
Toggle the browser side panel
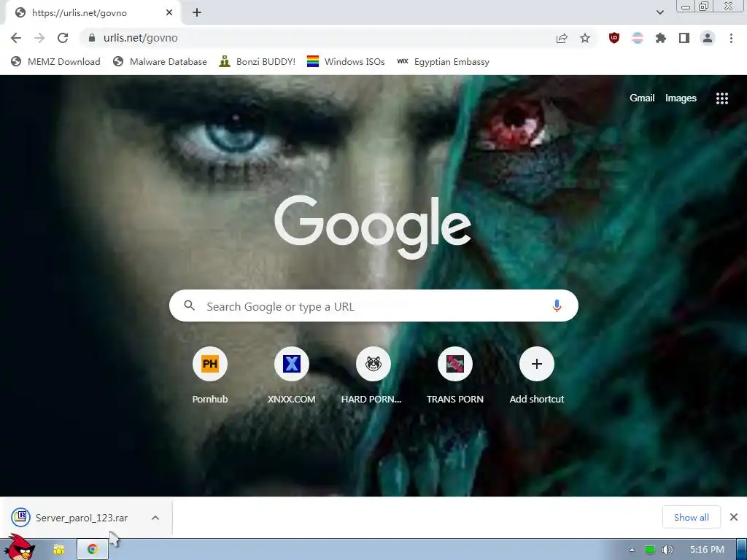[684, 38]
